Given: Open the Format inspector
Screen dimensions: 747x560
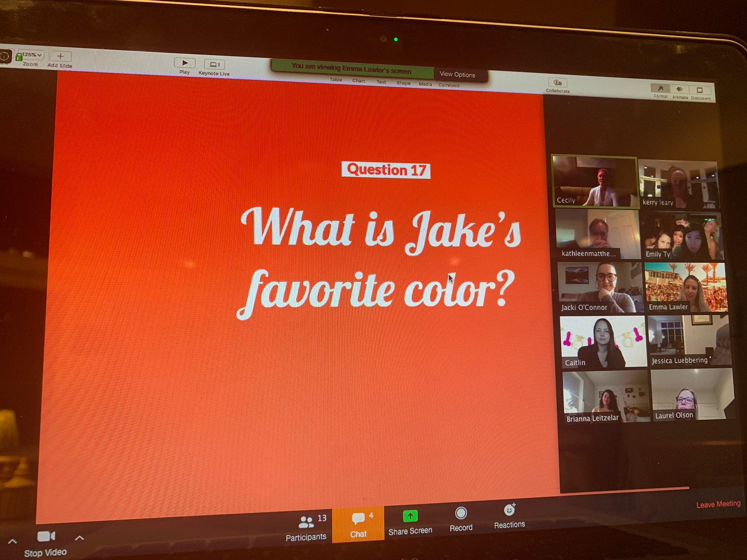Looking at the screenshot, I should (660, 88).
